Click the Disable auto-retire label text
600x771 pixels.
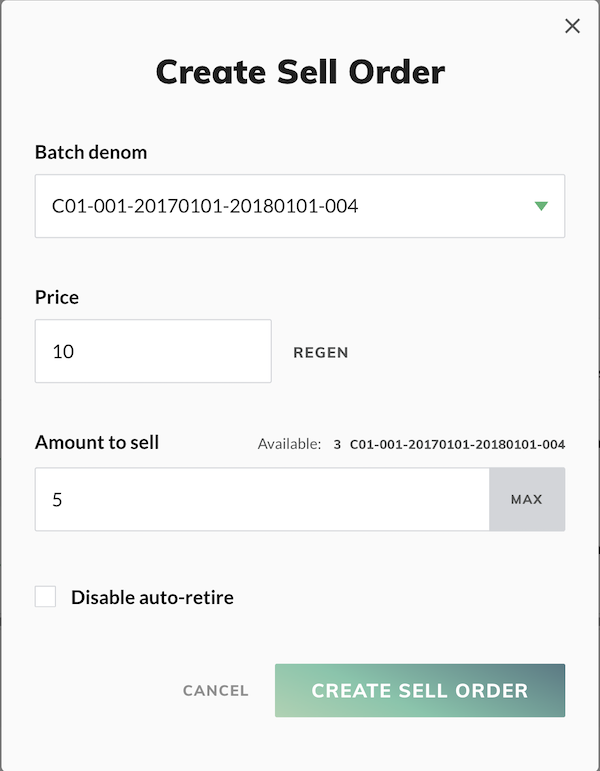click(152, 598)
